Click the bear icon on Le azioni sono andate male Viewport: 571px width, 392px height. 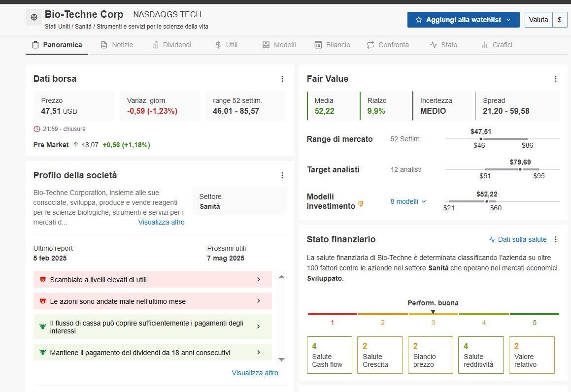click(x=42, y=301)
